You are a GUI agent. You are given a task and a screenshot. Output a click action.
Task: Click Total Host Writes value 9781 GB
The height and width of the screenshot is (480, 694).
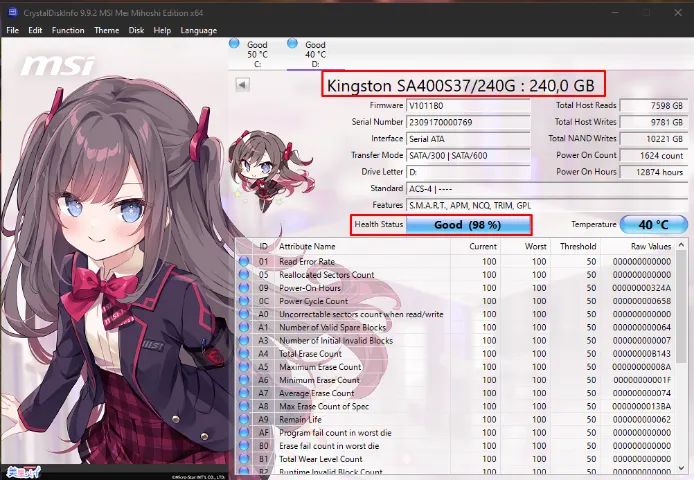pyautogui.click(x=653, y=122)
